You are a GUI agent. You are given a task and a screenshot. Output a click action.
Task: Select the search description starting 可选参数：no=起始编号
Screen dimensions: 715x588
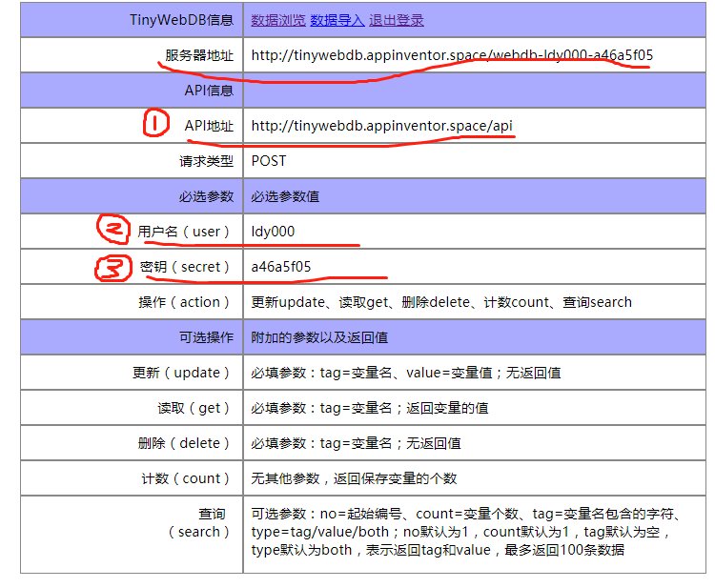[467, 532]
